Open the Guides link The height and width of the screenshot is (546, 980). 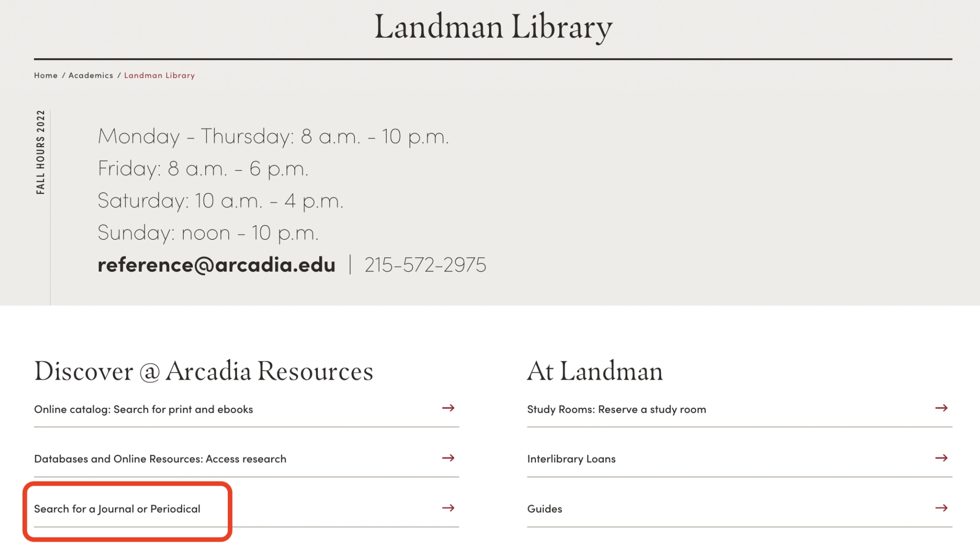tap(545, 509)
